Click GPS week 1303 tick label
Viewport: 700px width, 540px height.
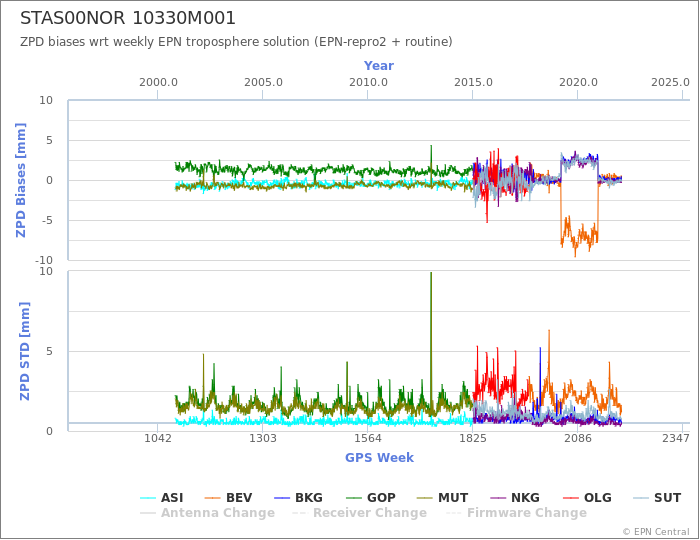coord(262,439)
